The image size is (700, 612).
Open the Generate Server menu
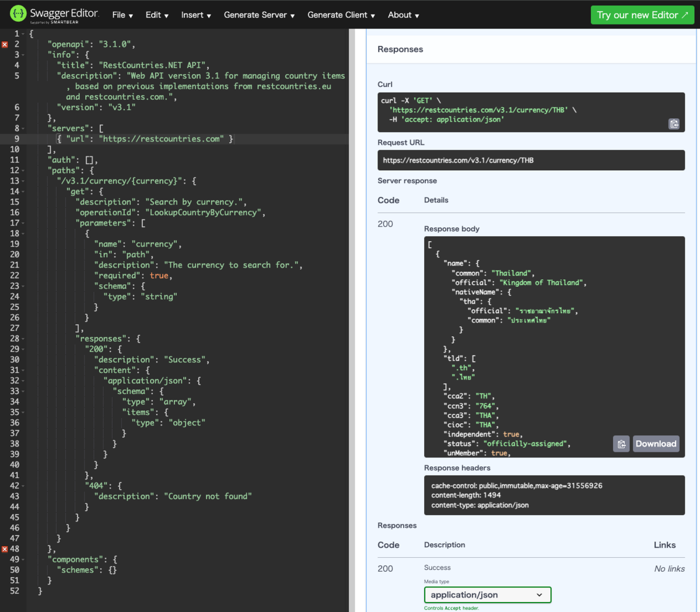(x=258, y=15)
